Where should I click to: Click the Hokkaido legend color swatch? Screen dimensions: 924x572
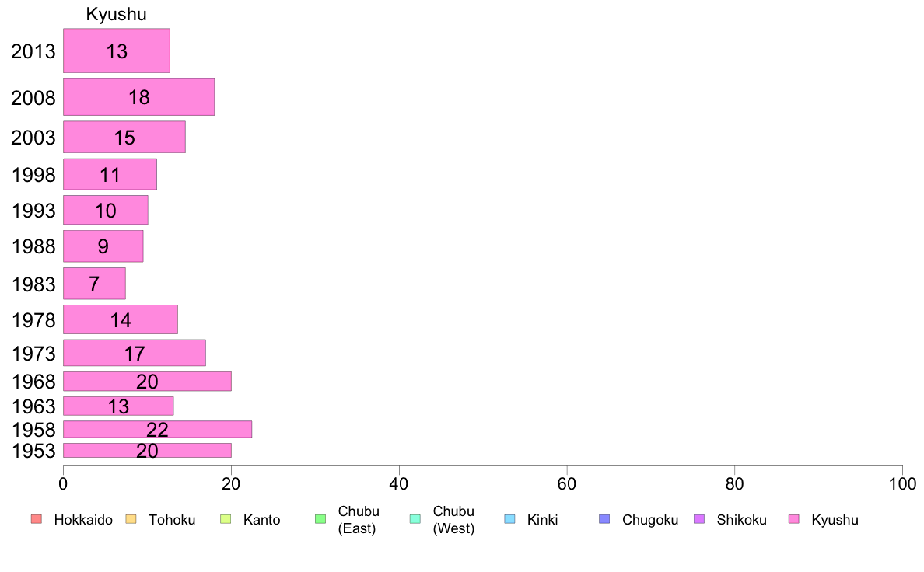click(37, 519)
